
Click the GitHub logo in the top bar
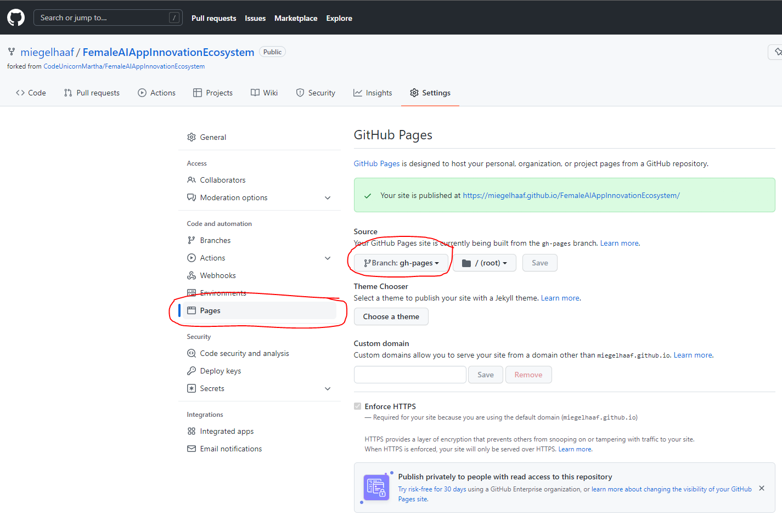tap(15, 17)
